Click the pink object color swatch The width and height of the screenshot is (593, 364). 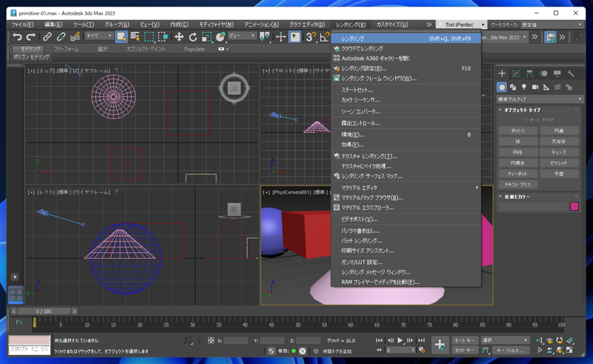574,206
